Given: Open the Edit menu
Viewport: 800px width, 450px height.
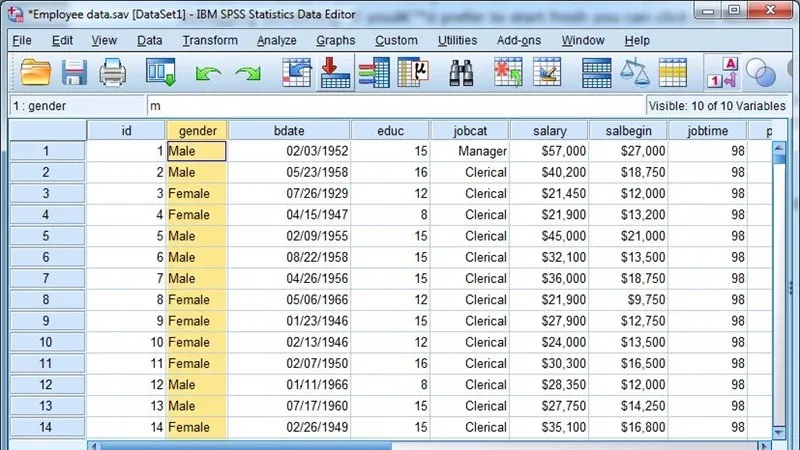Looking at the screenshot, I should (62, 40).
